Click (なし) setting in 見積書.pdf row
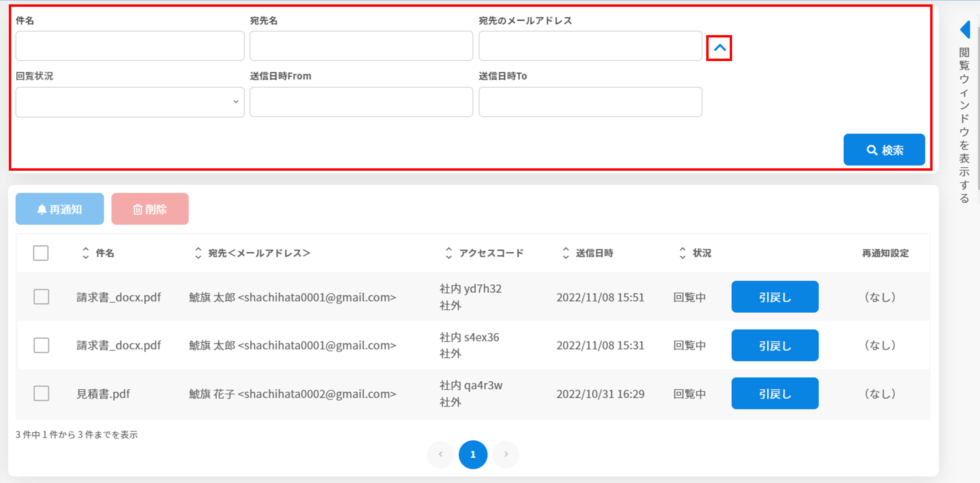The height and width of the screenshot is (483, 980). click(x=880, y=394)
